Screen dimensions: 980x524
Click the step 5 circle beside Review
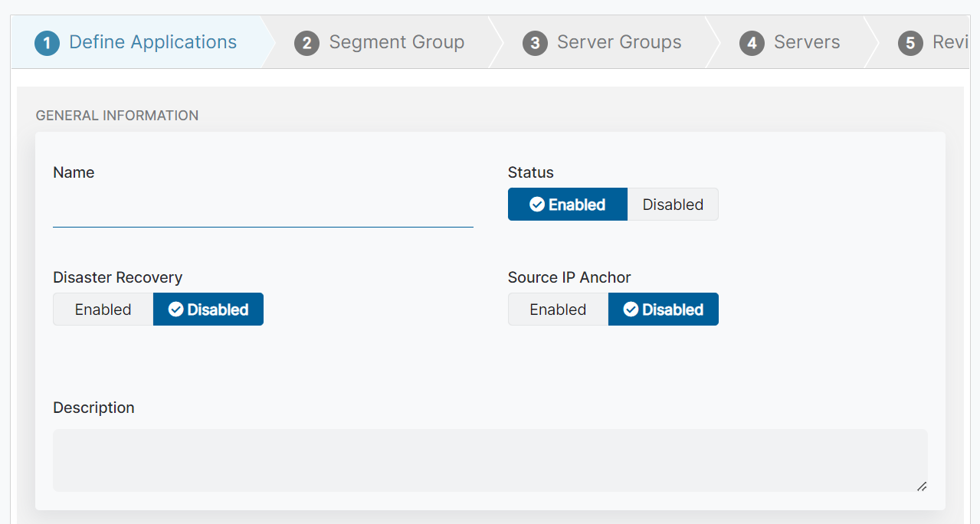click(910, 44)
